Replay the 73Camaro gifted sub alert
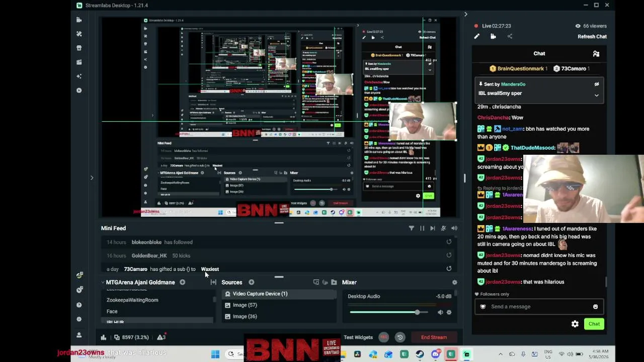Image resolution: width=644 pixels, height=362 pixels. pos(449,268)
